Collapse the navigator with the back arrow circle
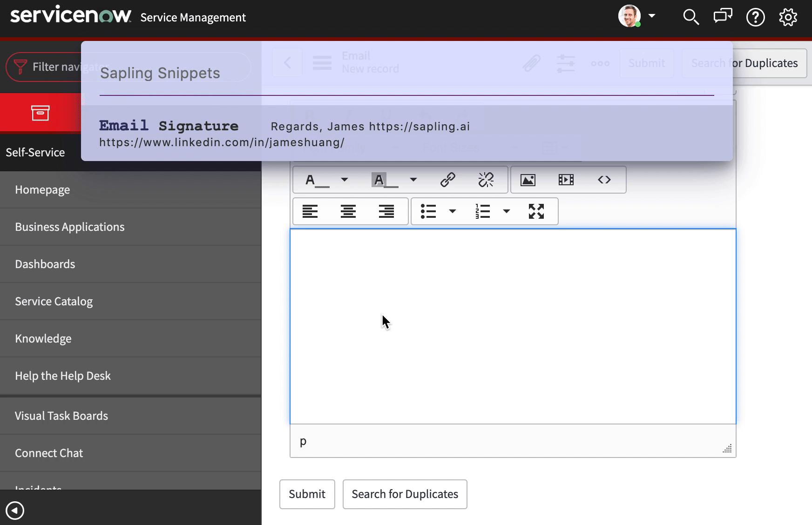 15,510
